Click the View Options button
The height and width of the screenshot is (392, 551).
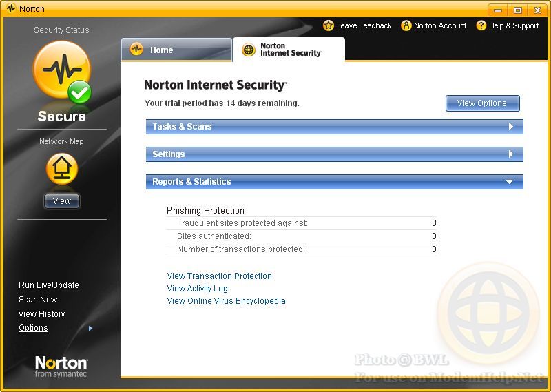click(483, 103)
